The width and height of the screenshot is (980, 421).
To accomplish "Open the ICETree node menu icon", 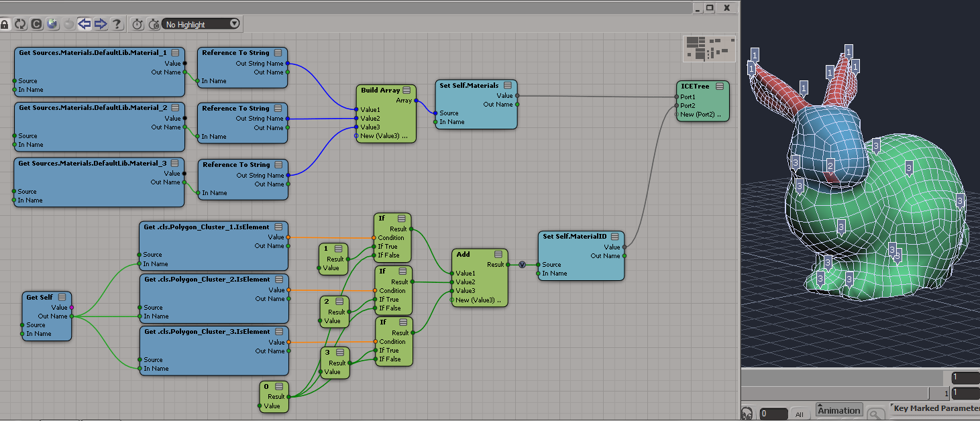I will [x=719, y=86].
